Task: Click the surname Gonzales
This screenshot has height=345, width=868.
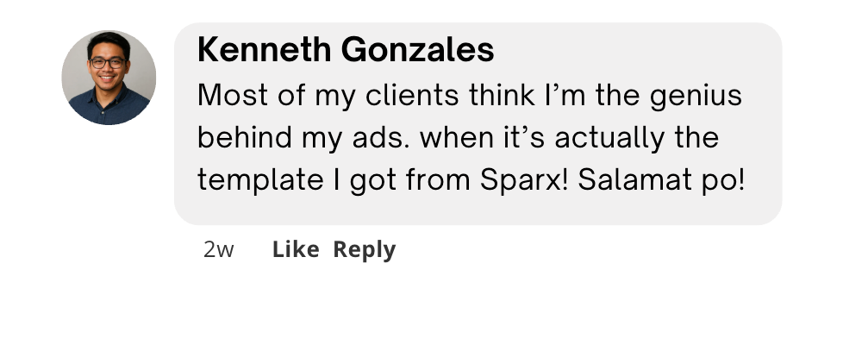Action: [x=417, y=50]
